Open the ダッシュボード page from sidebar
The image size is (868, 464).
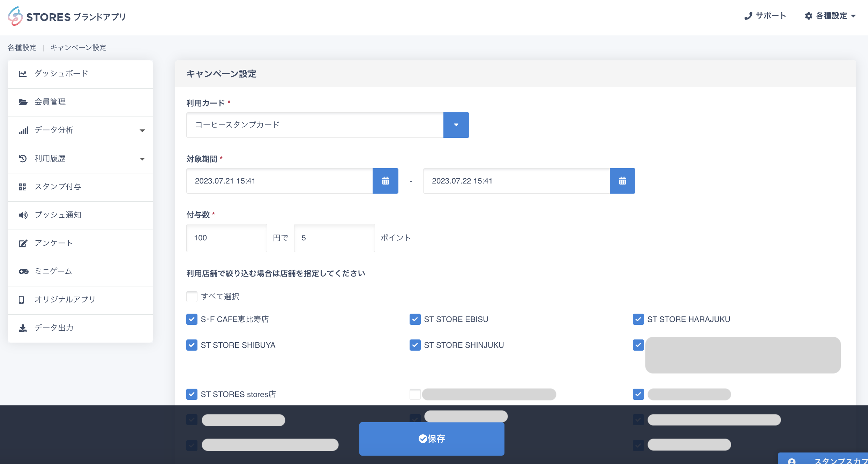61,74
